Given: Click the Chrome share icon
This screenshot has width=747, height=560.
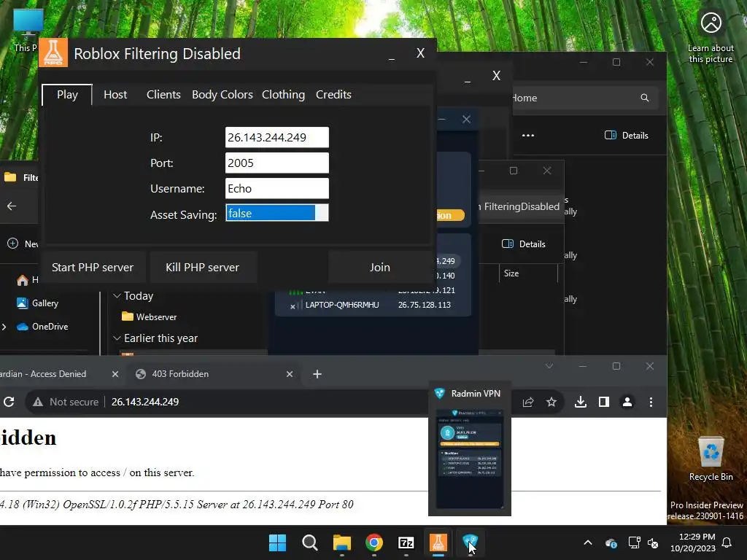Looking at the screenshot, I should (528, 402).
